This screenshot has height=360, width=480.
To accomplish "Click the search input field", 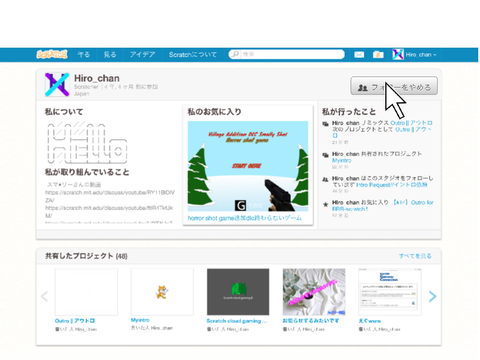I will pos(287,54).
